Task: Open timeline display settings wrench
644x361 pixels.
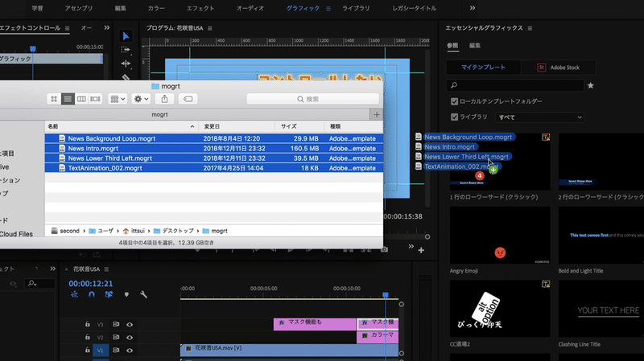Action: 143,294
